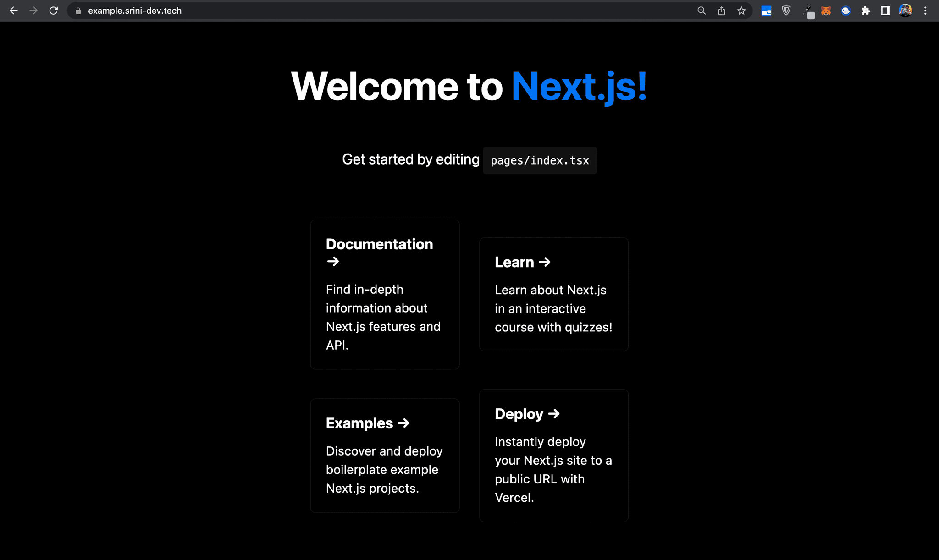Open the shield privacy extension
The width and height of the screenshot is (939, 560).
(x=786, y=11)
